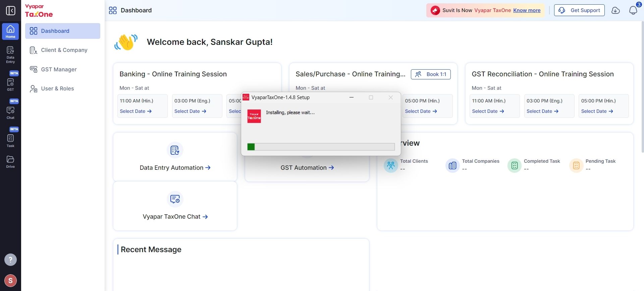
Task: Open the help question mark icon
Action: pos(10,260)
